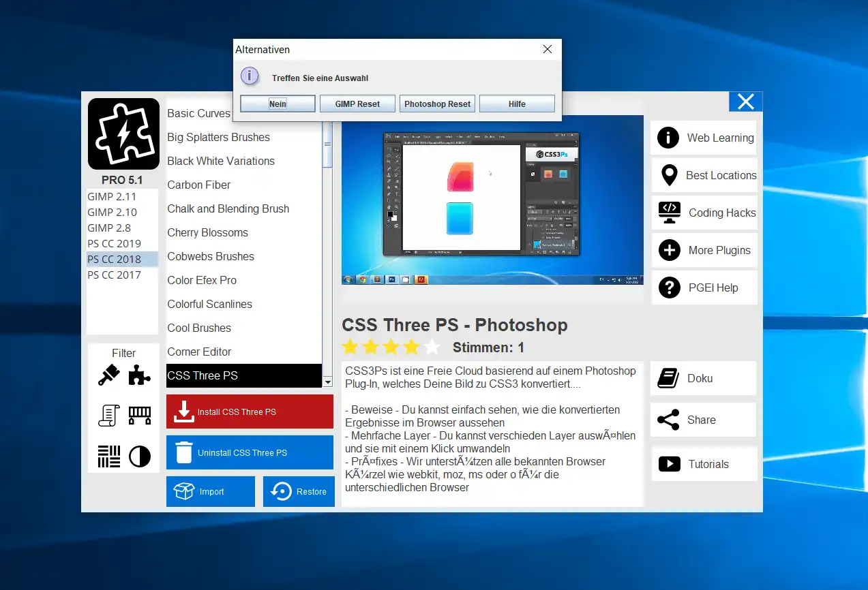Select PS CC 2017 version

click(122, 275)
